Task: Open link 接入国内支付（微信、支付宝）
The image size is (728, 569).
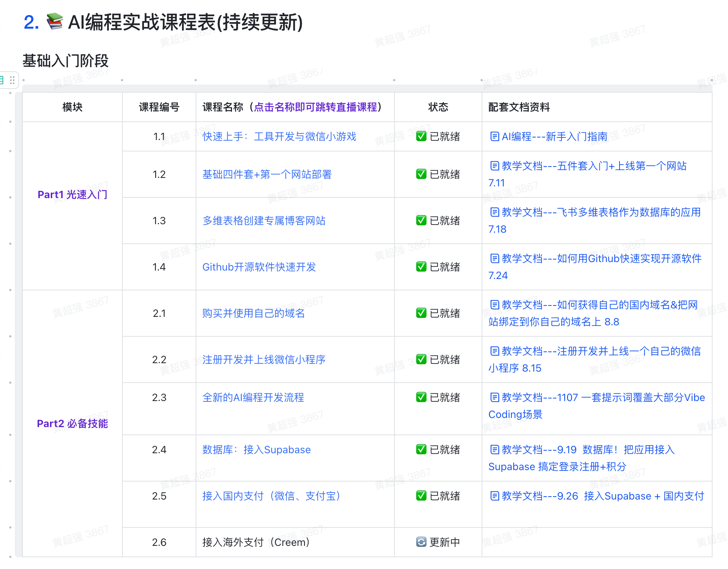Action: (x=271, y=496)
